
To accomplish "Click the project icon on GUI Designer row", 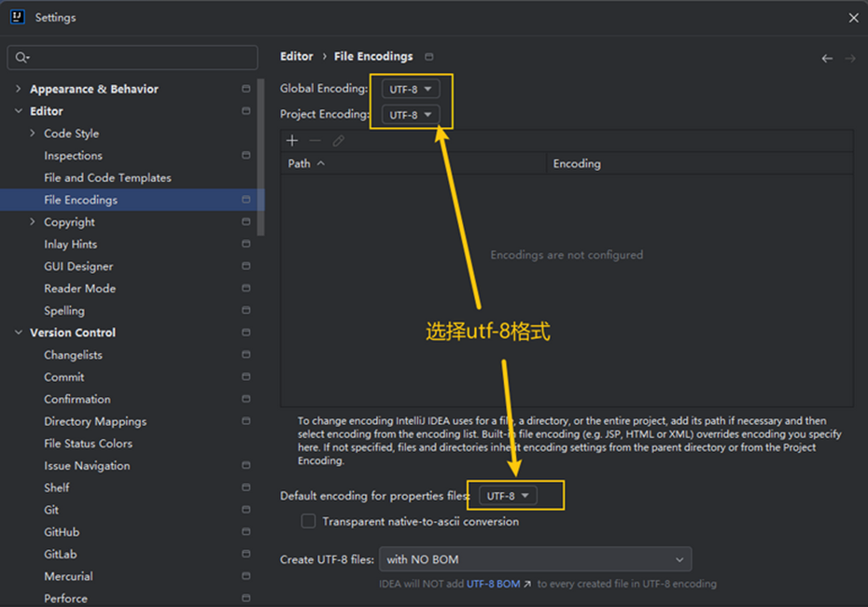I will (245, 266).
